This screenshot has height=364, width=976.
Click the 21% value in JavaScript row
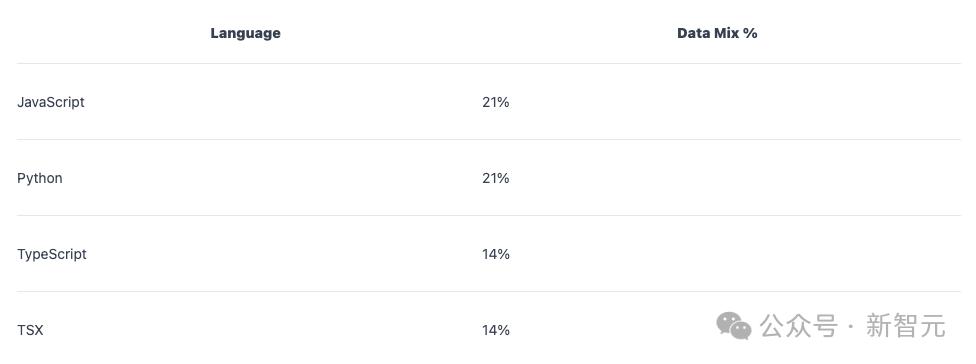(495, 102)
